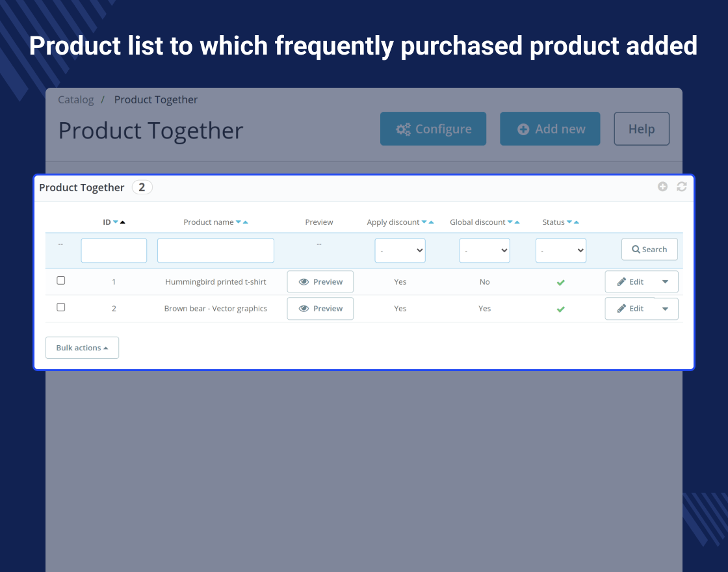728x572 pixels.
Task: Expand Edit options arrow for Hummingbird row
Action: [x=666, y=282]
